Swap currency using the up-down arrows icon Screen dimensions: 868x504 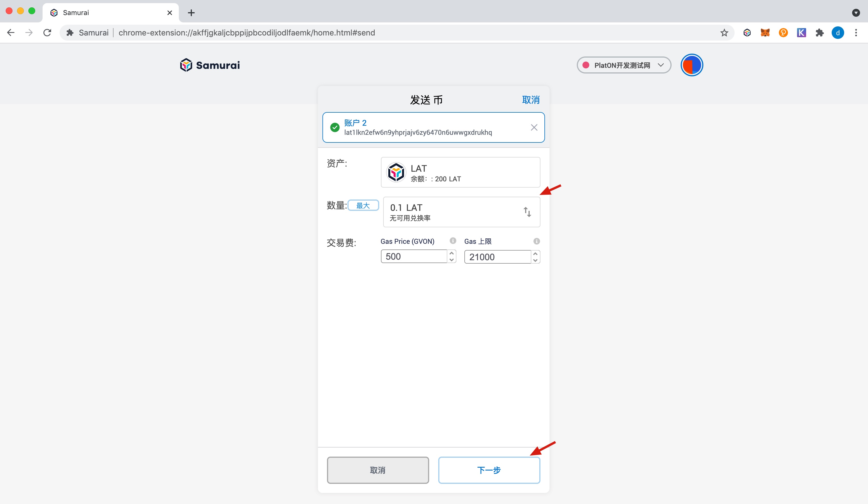click(527, 212)
